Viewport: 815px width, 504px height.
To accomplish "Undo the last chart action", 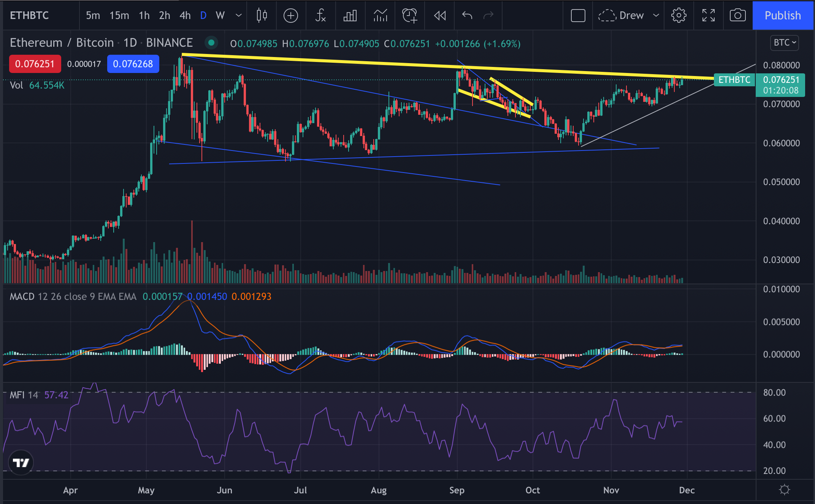I will [x=467, y=16].
